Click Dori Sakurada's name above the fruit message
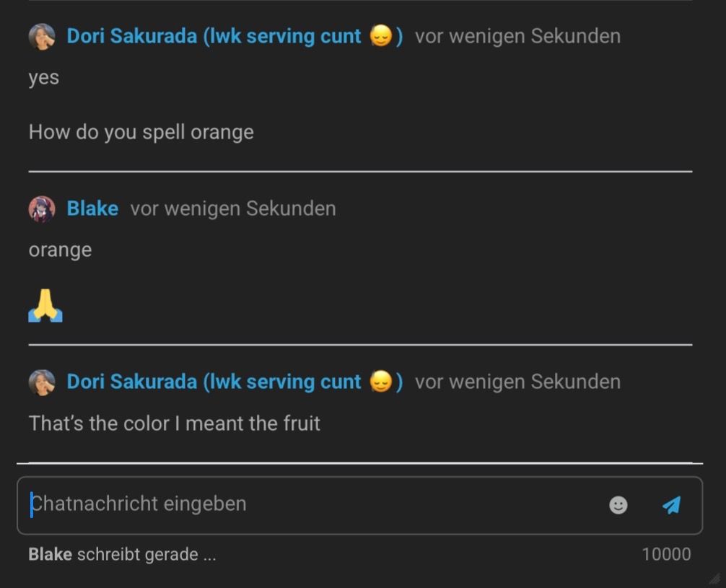This screenshot has width=726, height=588. coord(214,382)
